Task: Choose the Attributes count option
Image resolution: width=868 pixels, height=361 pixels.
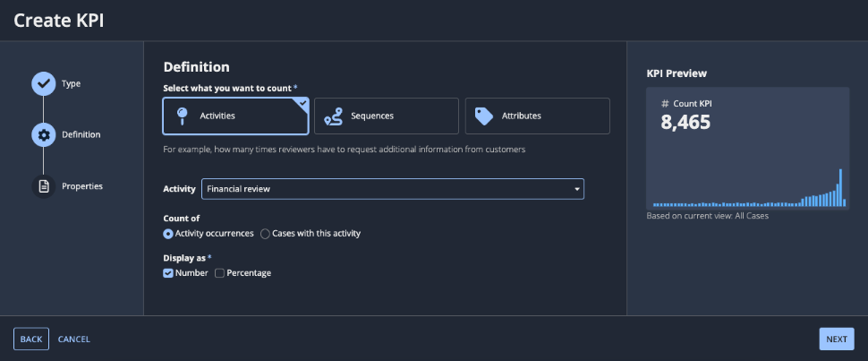Action: (537, 116)
